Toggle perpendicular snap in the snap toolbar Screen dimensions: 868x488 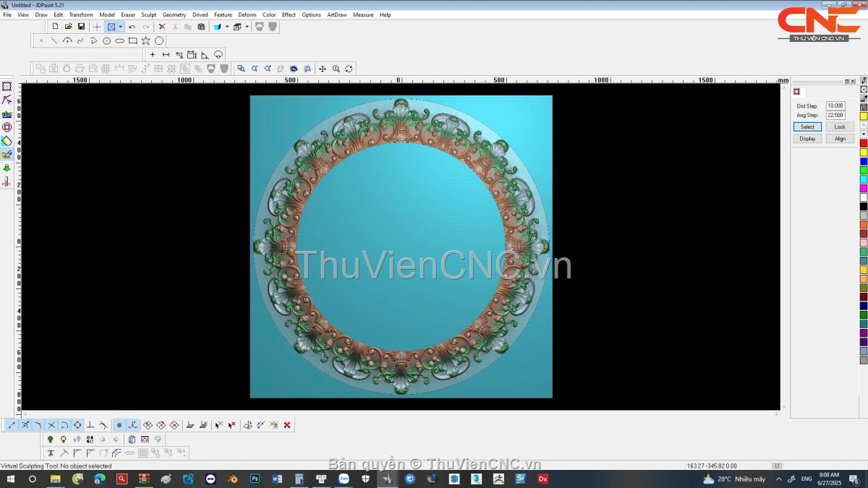[x=90, y=425]
